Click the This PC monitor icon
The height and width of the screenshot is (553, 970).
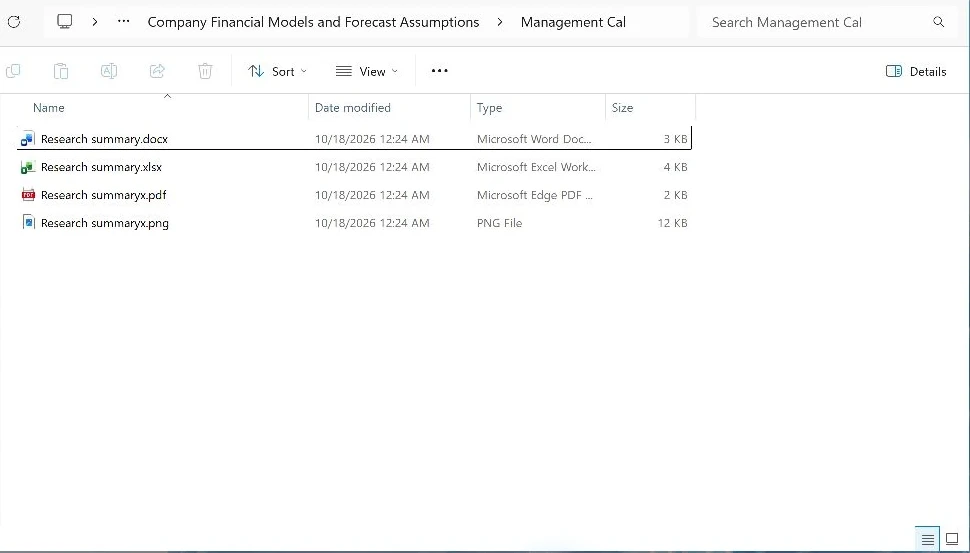tap(64, 22)
